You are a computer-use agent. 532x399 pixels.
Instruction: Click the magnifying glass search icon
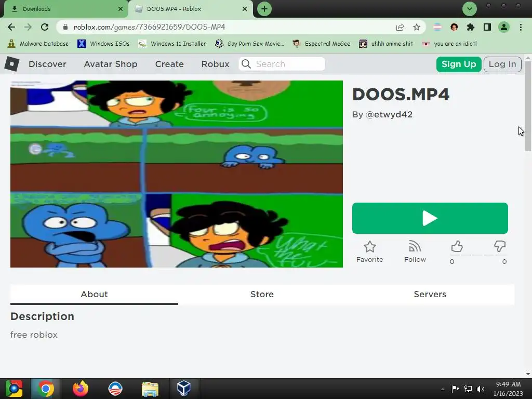[x=246, y=64]
